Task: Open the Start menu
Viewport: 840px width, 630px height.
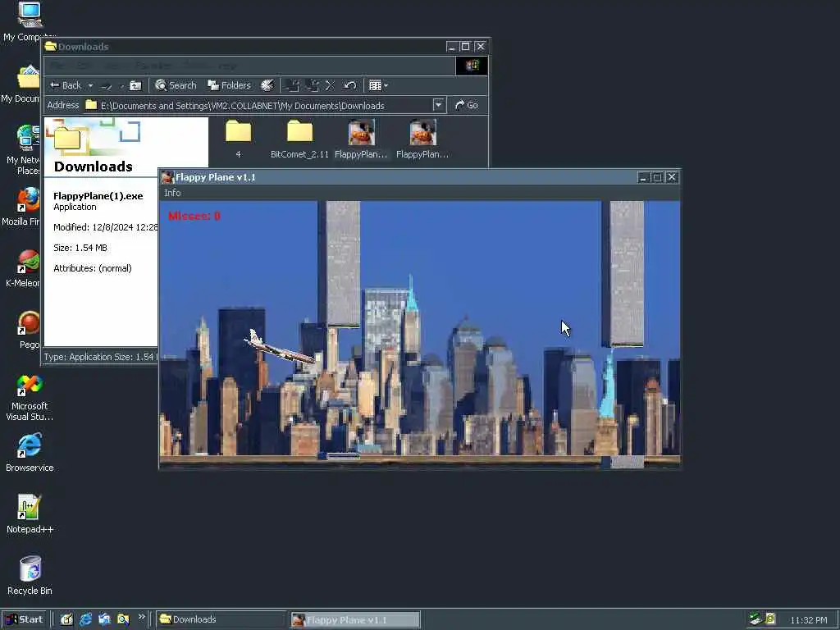Action: coord(24,619)
